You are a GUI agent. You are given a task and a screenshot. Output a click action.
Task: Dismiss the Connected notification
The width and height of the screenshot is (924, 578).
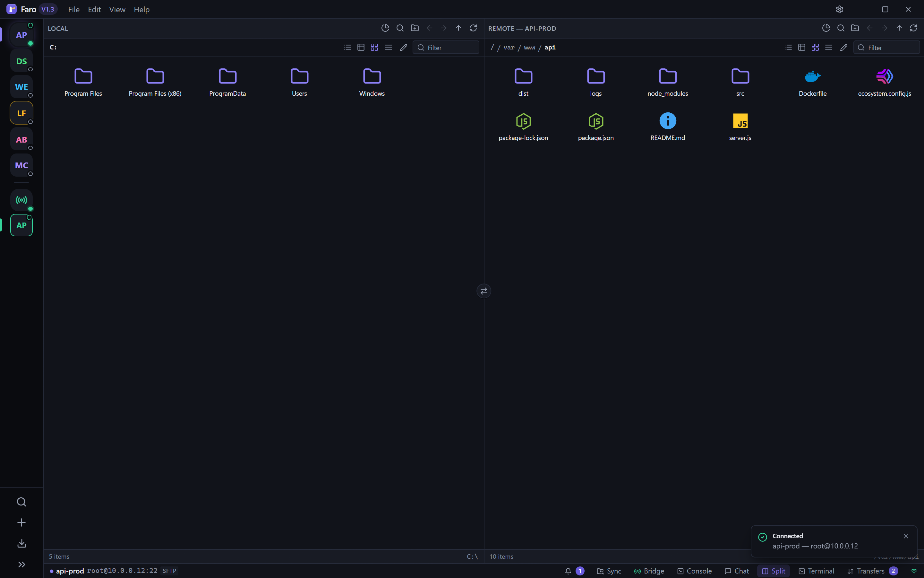(906, 536)
